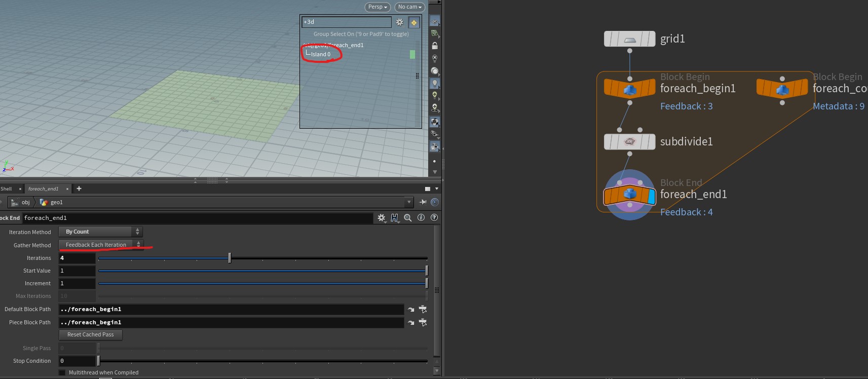Click the green swatch next to Island 0

[412, 54]
